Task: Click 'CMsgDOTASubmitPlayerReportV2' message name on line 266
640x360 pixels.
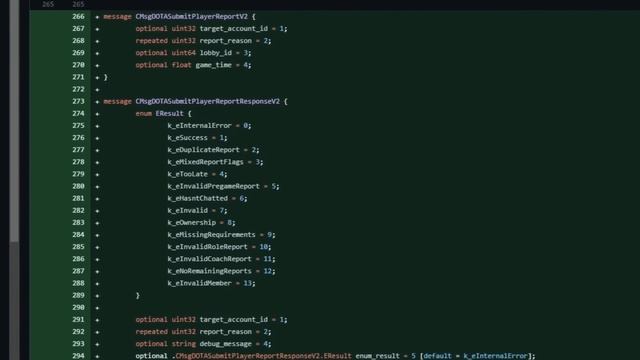Action: (x=191, y=17)
